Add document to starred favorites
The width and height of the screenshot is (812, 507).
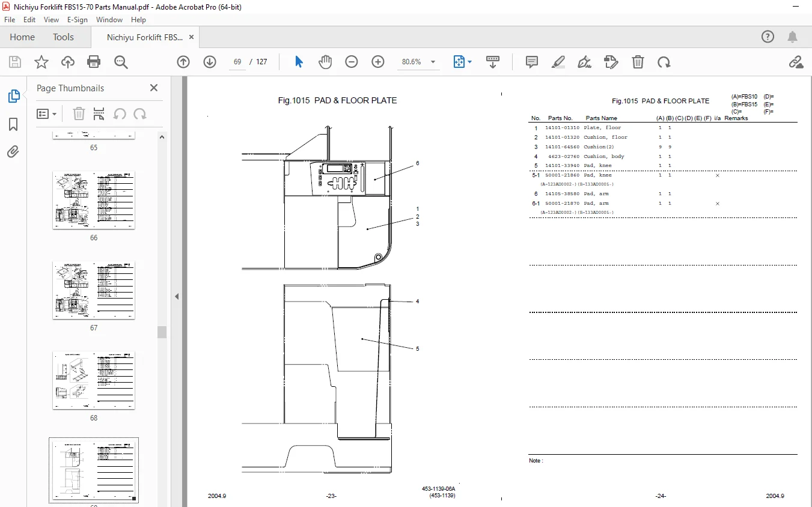pos(41,62)
